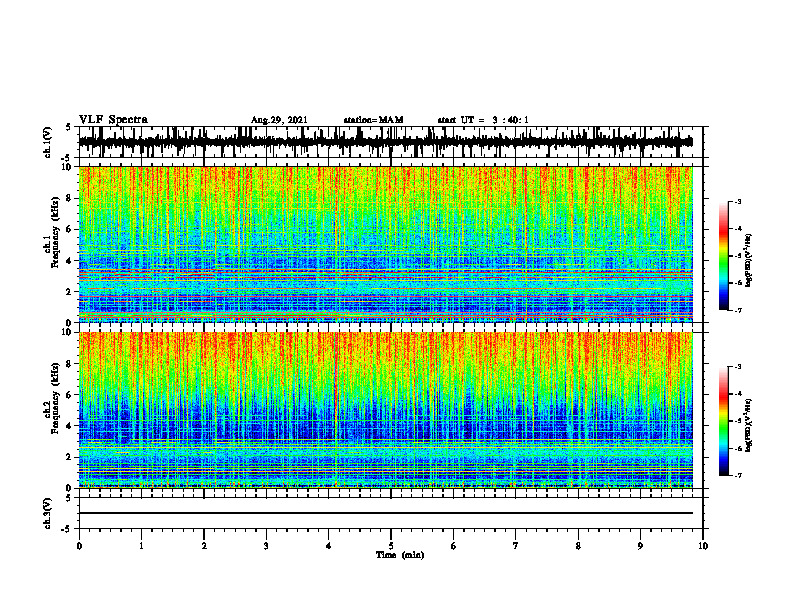The image size is (792, 612).
Task: Click the time axis tick label "1"
Action: point(141,546)
